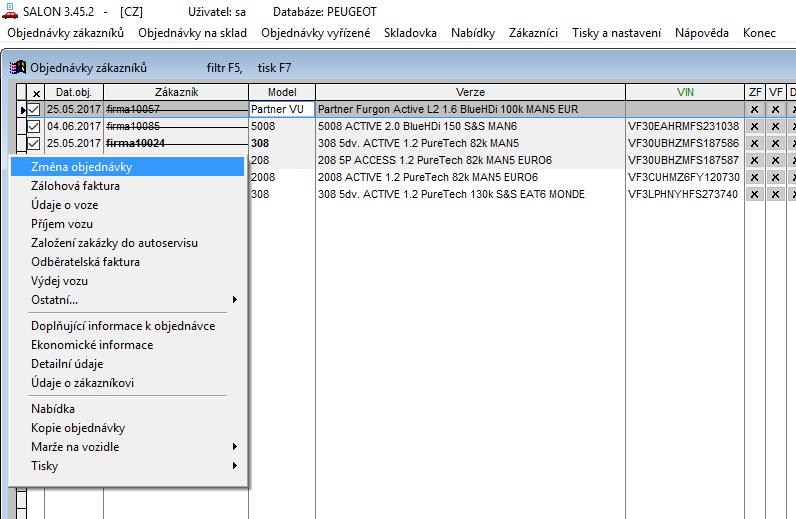Image resolution: width=796 pixels, height=519 pixels.
Task: Select the firma10024 customer cell
Action: 176,143
